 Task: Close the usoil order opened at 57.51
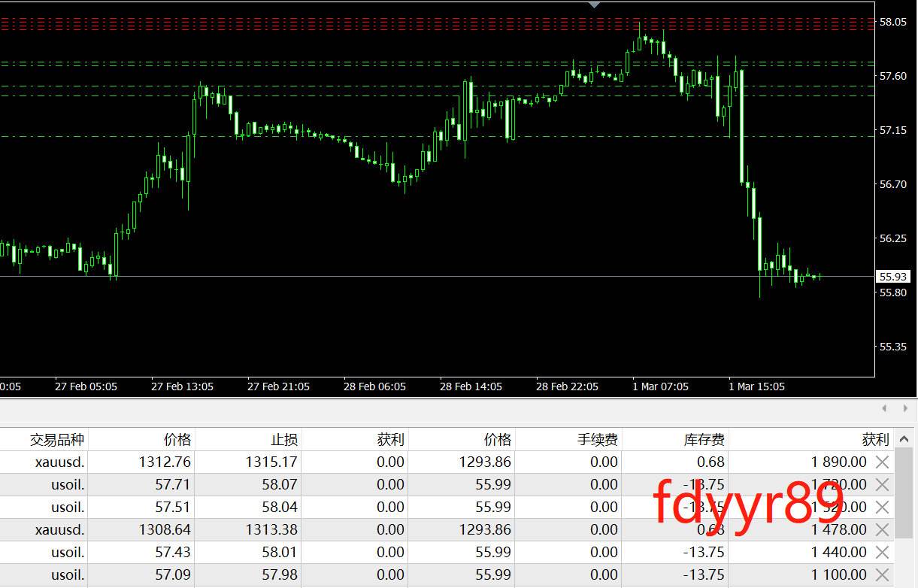pos(882,507)
